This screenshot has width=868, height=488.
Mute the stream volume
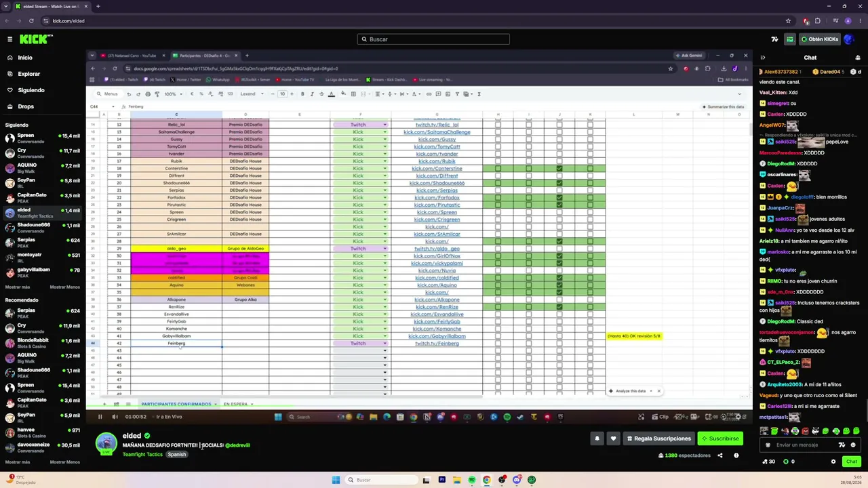pyautogui.click(x=115, y=417)
